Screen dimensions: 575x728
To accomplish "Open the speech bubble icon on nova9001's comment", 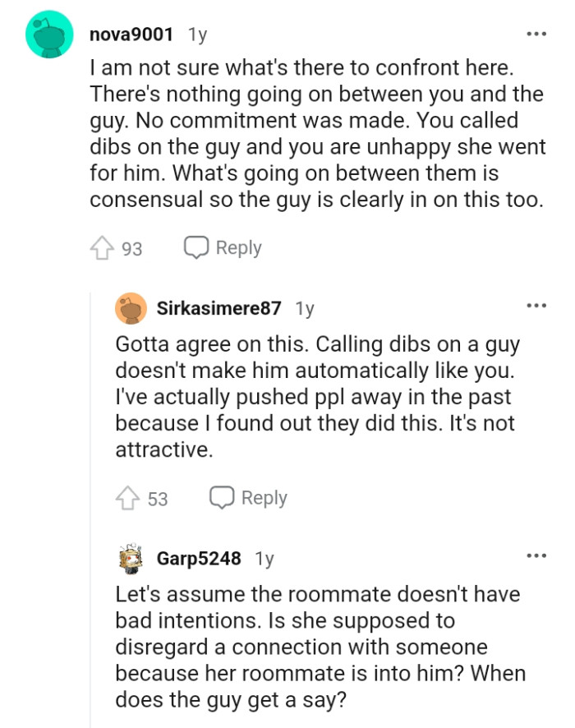I will pyautogui.click(x=197, y=247).
